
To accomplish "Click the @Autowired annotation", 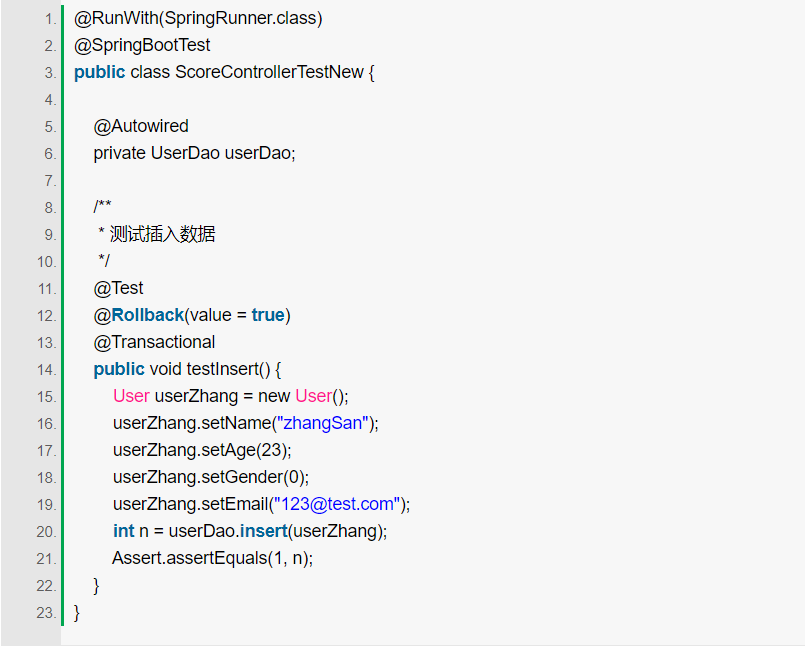I will coord(141,126).
